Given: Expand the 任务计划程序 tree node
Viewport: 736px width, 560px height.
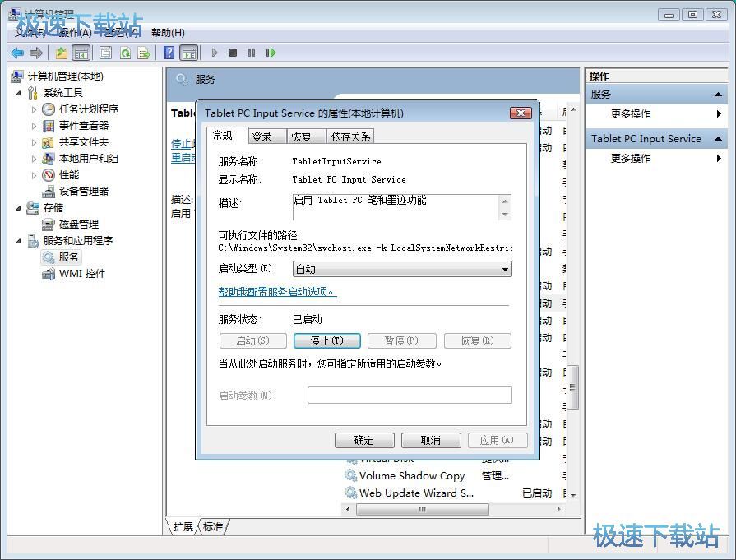Looking at the screenshot, I should coord(34,109).
